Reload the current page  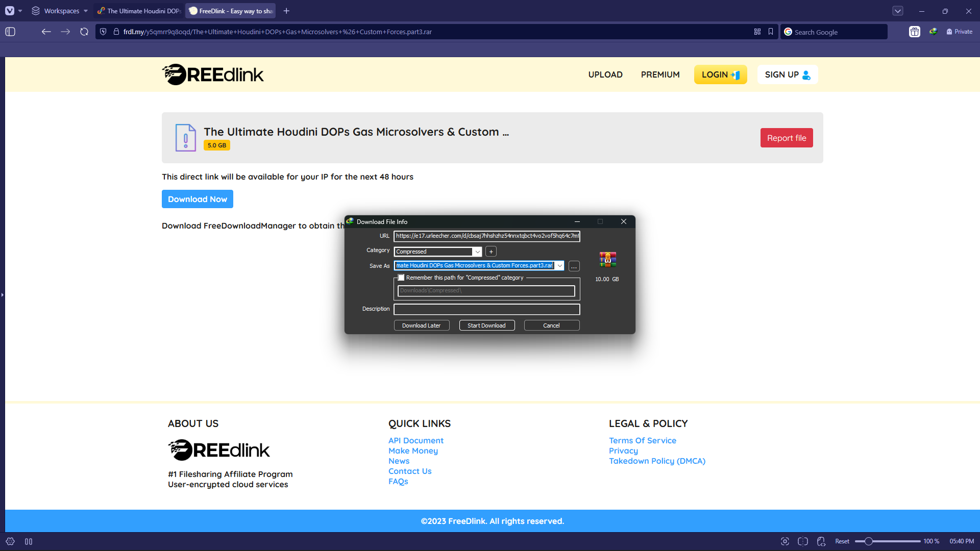tap(84, 32)
